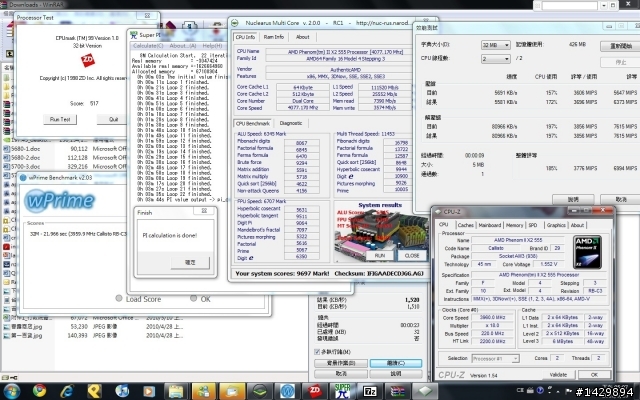Open Graphics tab in CPU-Z
Viewport: 640px width, 400px height.
click(556, 225)
